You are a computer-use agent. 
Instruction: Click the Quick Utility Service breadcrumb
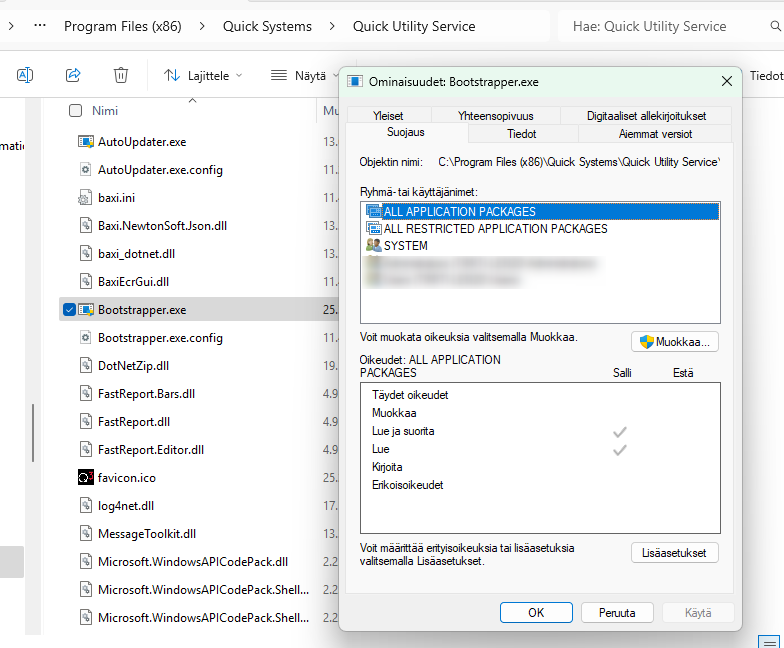tap(414, 26)
